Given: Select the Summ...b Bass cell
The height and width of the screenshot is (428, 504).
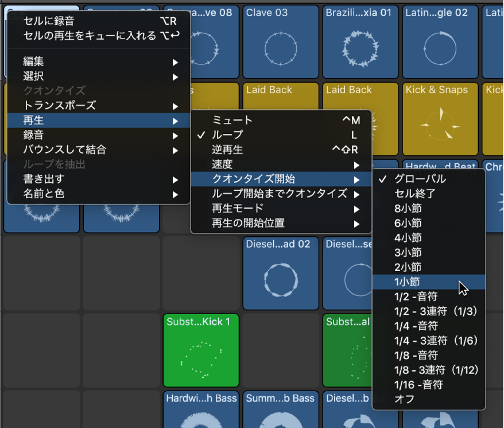Looking at the screenshot, I should click(281, 410).
